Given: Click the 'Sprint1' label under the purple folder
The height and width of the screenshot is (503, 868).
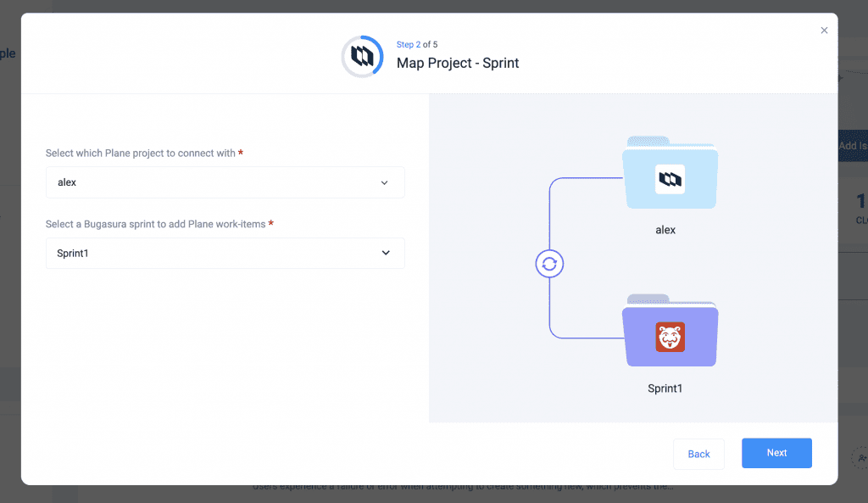Looking at the screenshot, I should (x=665, y=388).
